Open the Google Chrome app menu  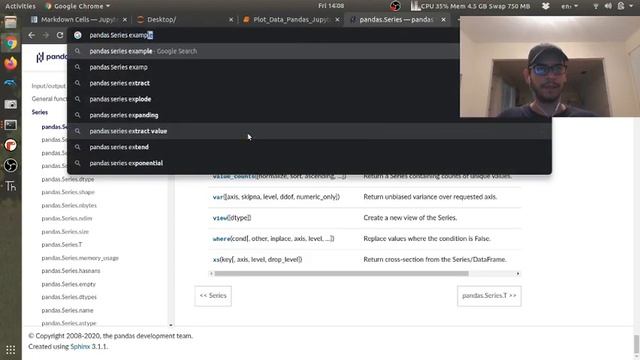[x=78, y=6]
